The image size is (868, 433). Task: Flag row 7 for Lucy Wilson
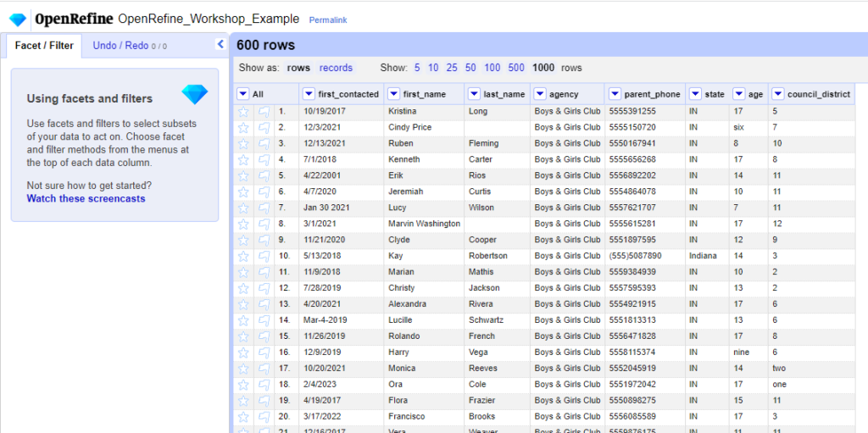pyautogui.click(x=264, y=208)
